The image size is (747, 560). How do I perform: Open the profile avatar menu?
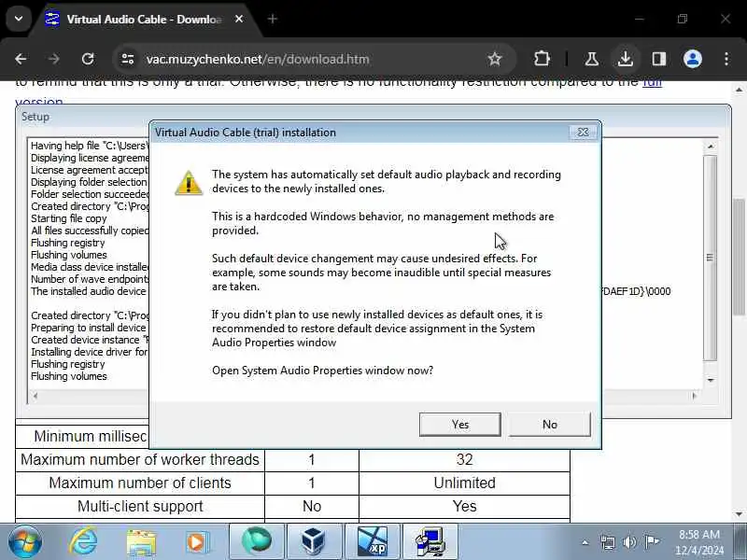coord(693,59)
